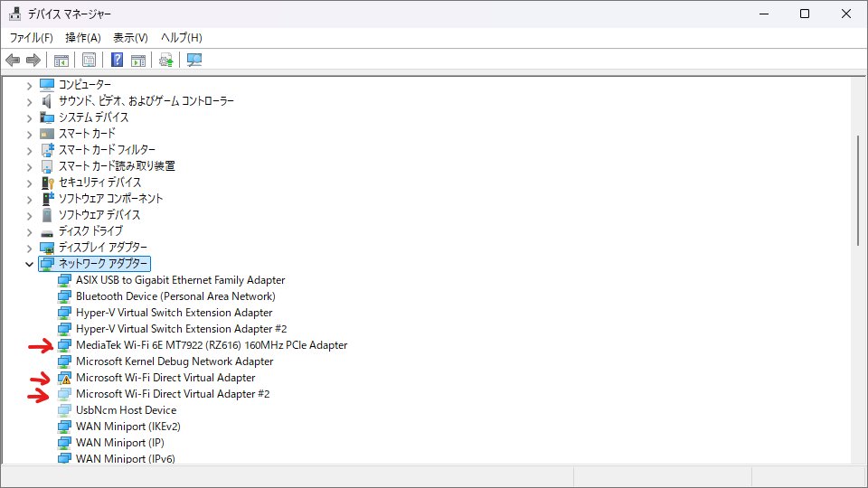
Task: Select MediaTek Wi-Fi 6E MT7922 adapter
Action: [212, 345]
